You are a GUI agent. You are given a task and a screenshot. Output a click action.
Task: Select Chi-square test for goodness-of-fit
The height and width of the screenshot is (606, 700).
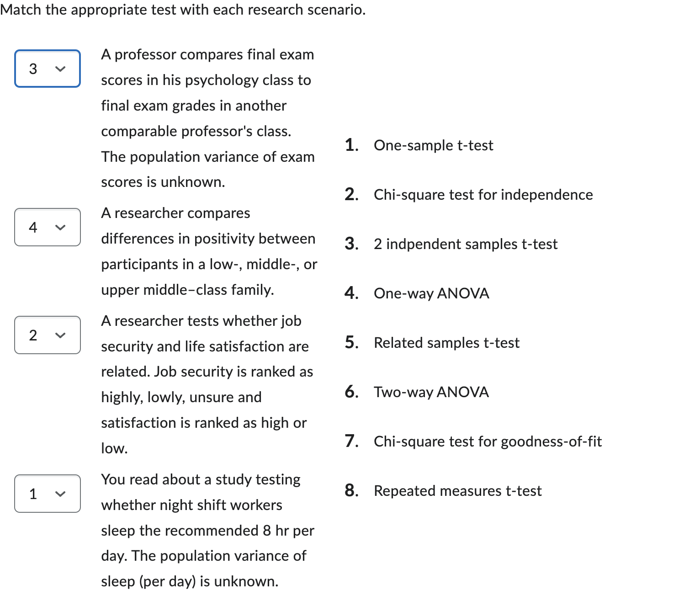[x=488, y=441]
